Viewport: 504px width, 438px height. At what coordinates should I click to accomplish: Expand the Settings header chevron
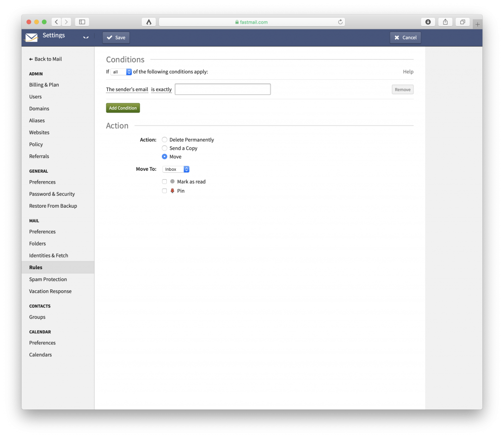[86, 37]
